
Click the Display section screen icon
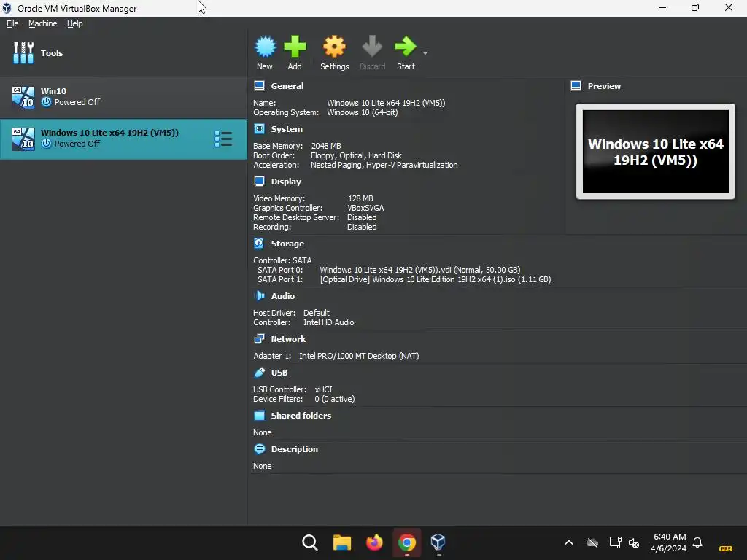pyautogui.click(x=259, y=181)
